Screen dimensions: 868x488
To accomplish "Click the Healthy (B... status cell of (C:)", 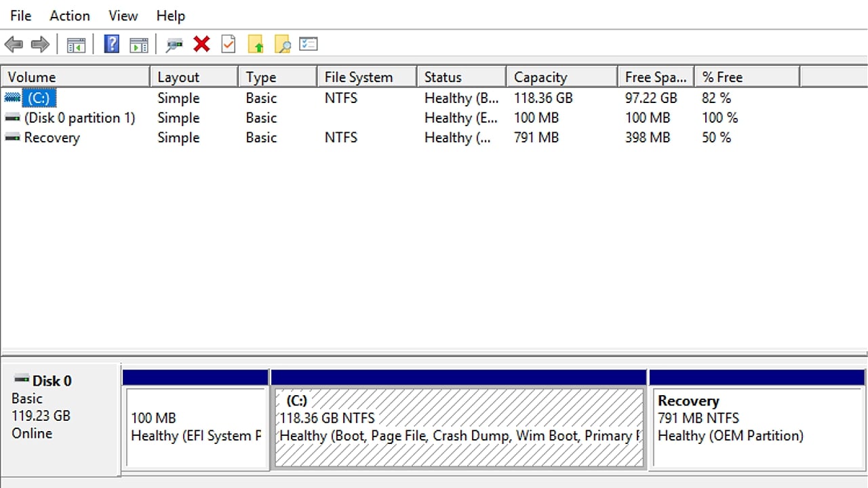I will pos(461,98).
